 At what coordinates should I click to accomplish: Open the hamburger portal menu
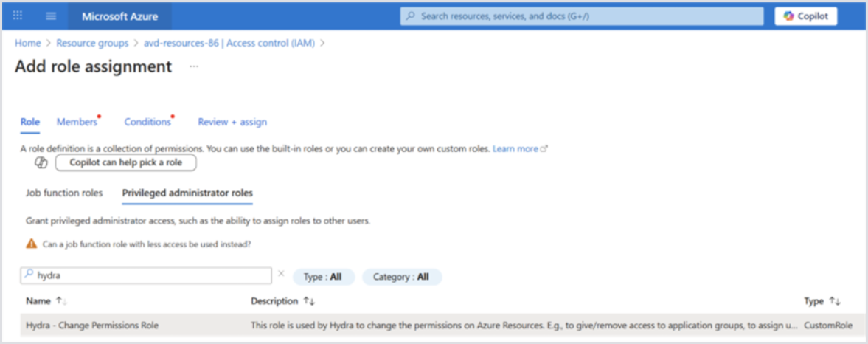[x=51, y=16]
